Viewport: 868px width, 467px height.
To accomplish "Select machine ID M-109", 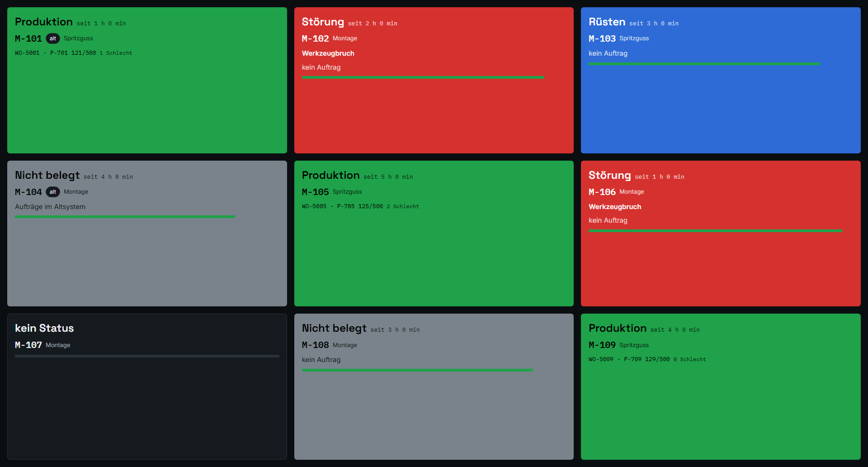I will point(602,345).
